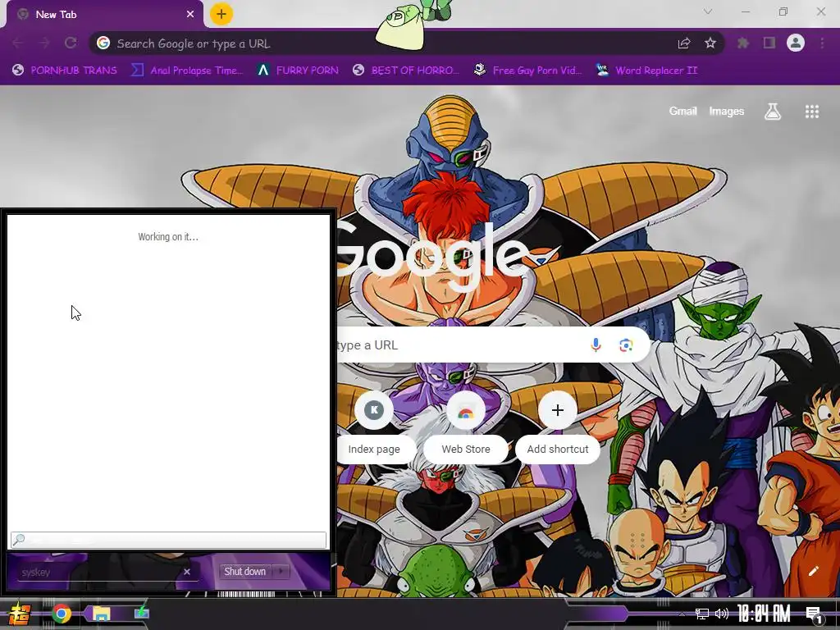
Task: Start voice search with microphone icon
Action: coord(596,345)
